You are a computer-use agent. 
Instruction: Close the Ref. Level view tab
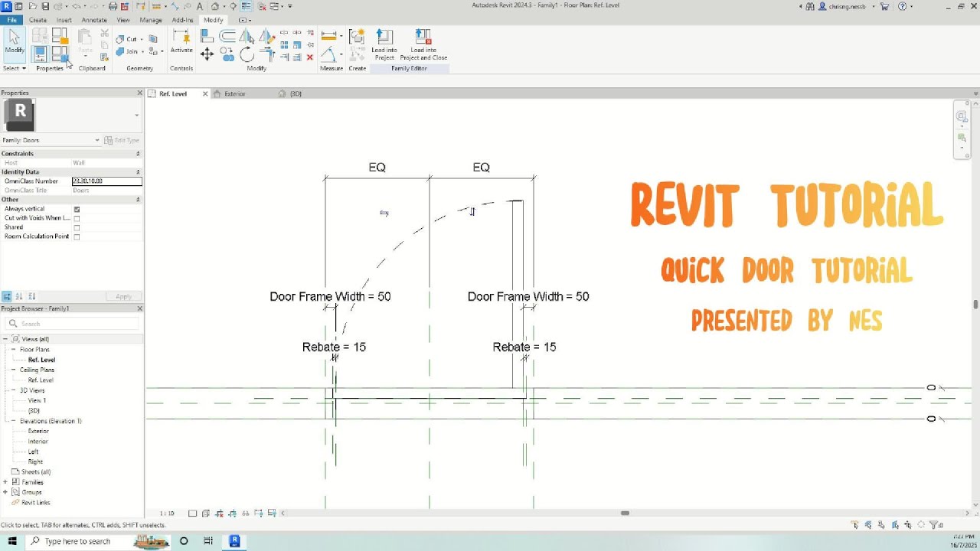[205, 93]
